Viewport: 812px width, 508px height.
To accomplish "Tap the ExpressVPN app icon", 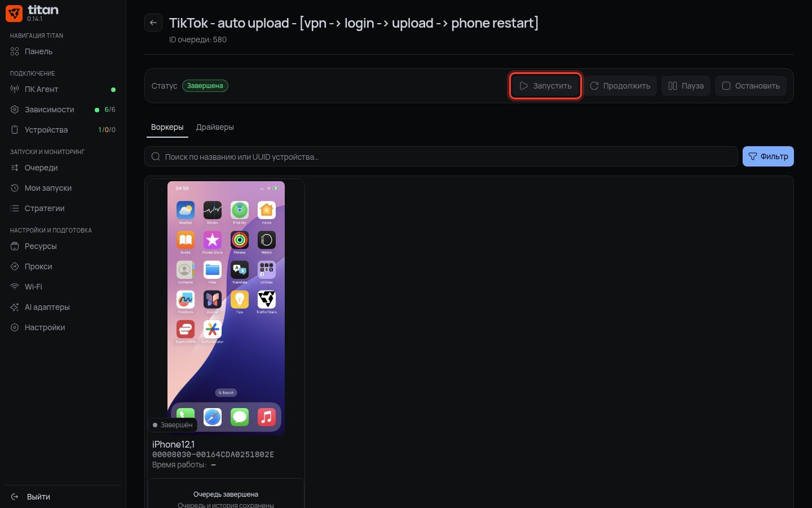I will tap(186, 329).
